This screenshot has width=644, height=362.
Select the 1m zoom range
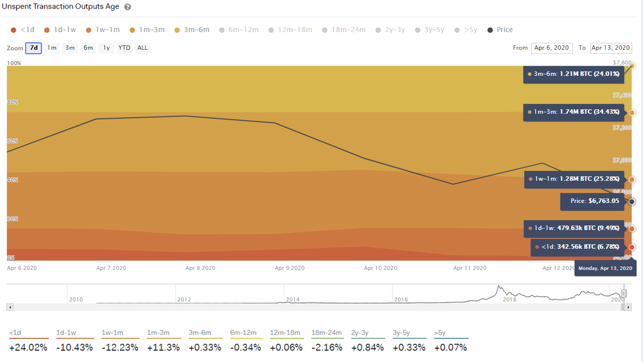tap(52, 48)
